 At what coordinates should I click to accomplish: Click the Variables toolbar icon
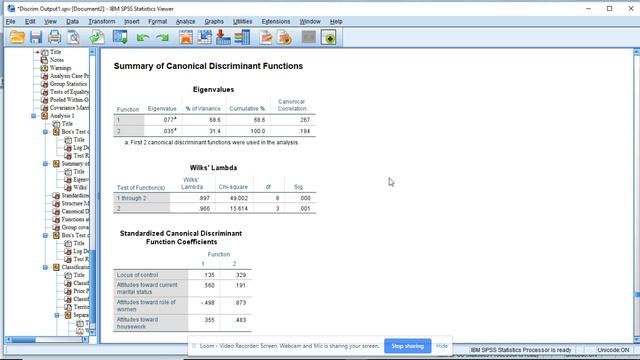pyautogui.click(x=242, y=37)
